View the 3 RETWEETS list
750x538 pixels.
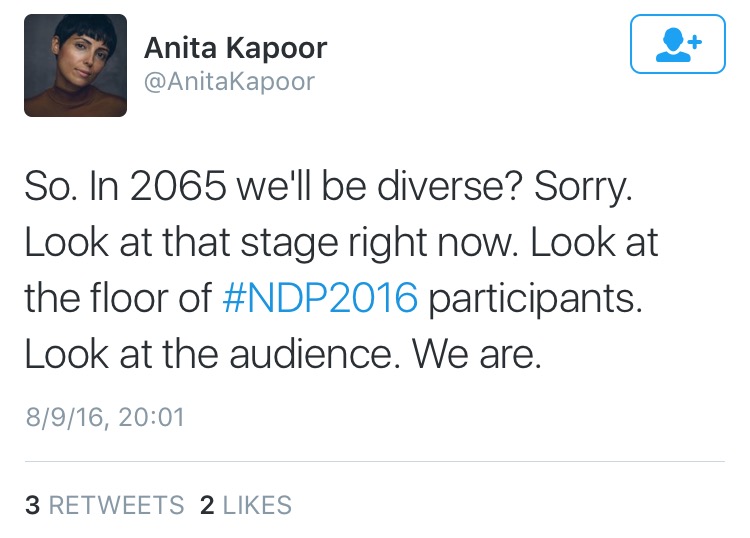click(x=104, y=505)
